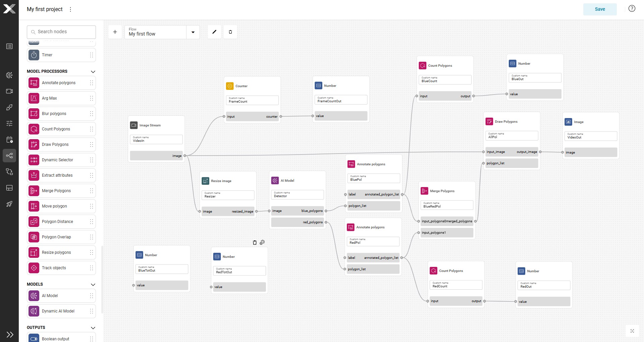The image size is (644, 342).
Task: Click the trash icon above the RedTotOut node
Action: pyautogui.click(x=255, y=242)
